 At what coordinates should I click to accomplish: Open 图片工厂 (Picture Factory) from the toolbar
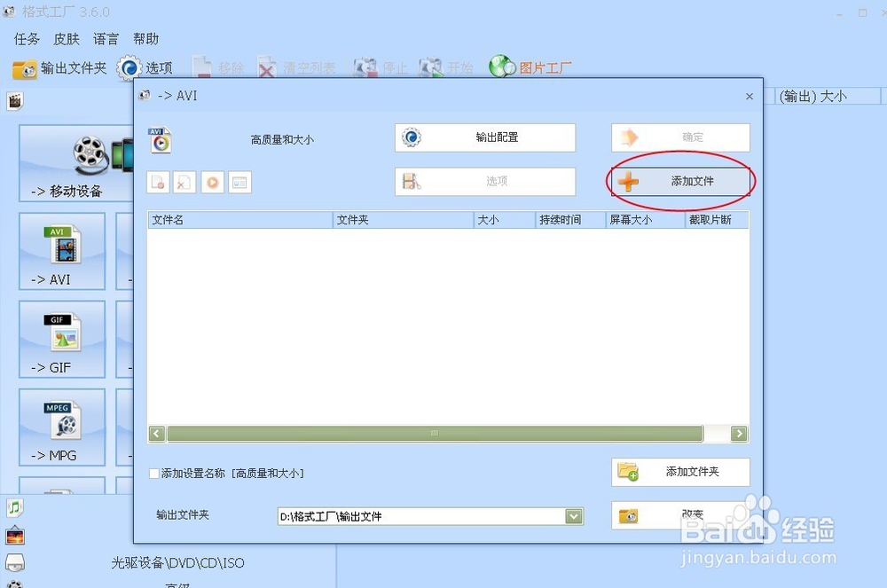(x=530, y=66)
